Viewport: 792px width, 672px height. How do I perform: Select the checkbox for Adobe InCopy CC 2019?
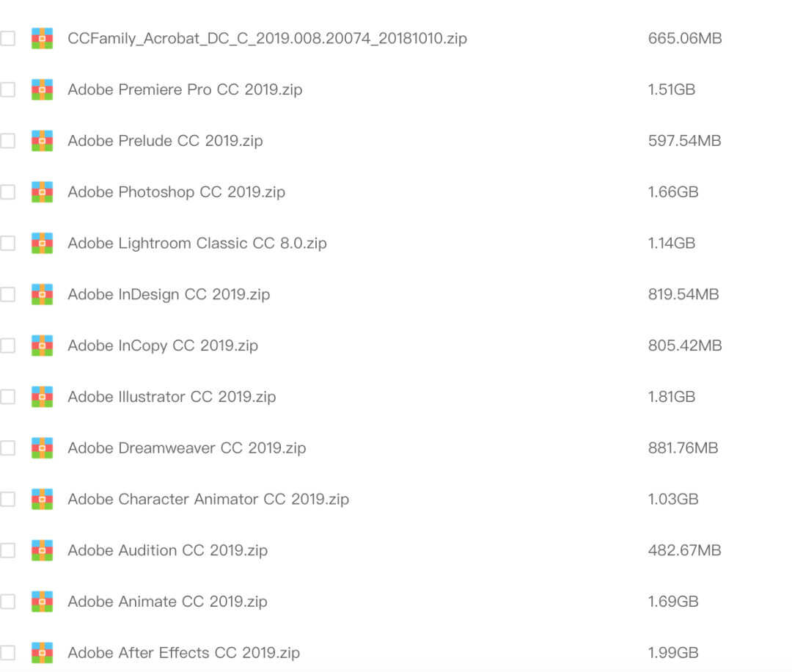pyautogui.click(x=7, y=346)
